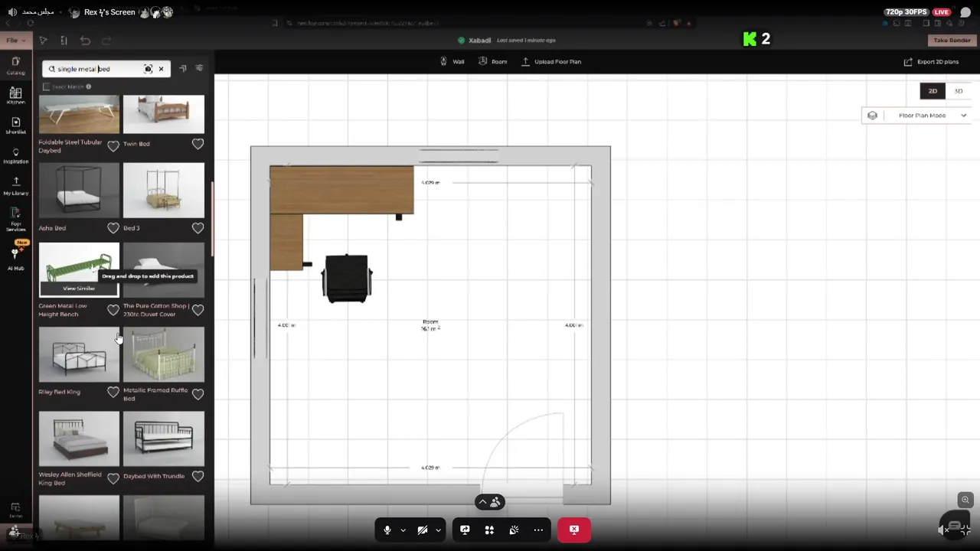The width and height of the screenshot is (980, 551).
Task: Click the red stop-sharing button
Action: (x=573, y=530)
